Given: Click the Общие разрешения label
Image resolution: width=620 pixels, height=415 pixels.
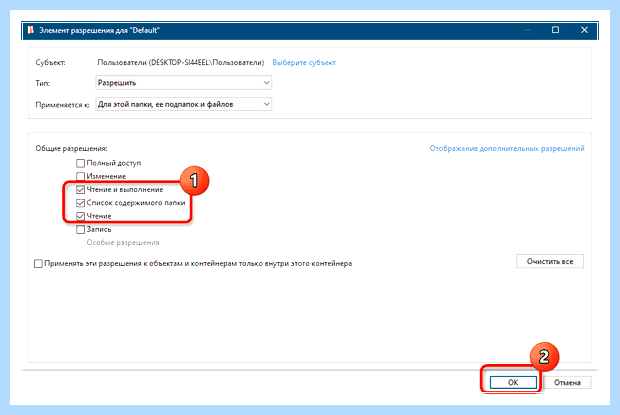Looking at the screenshot, I should click(x=71, y=149).
